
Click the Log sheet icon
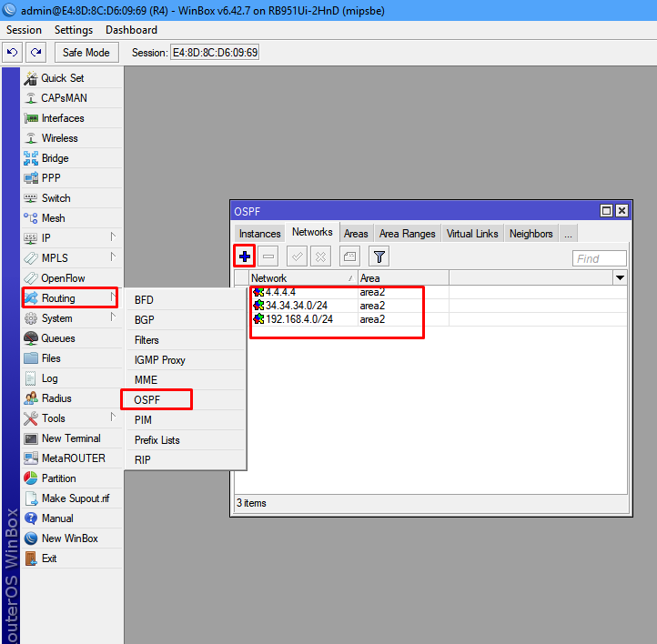coord(31,378)
